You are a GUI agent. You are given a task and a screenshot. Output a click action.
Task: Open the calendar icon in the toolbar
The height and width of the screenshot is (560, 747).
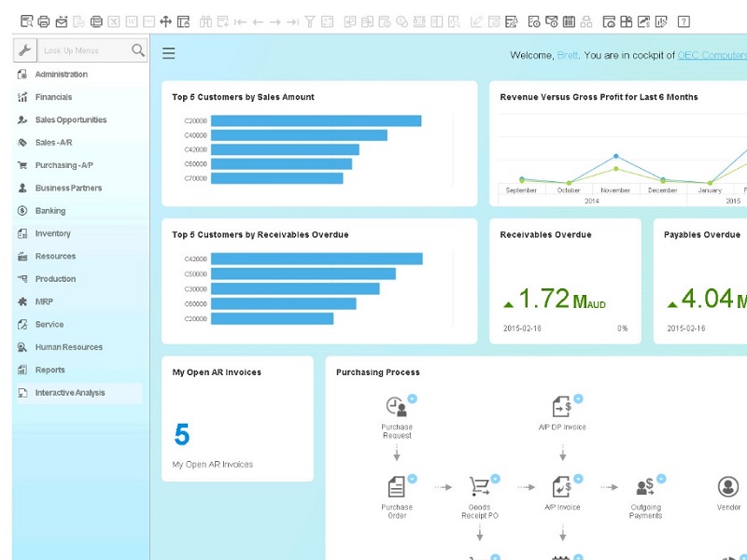[x=569, y=21]
